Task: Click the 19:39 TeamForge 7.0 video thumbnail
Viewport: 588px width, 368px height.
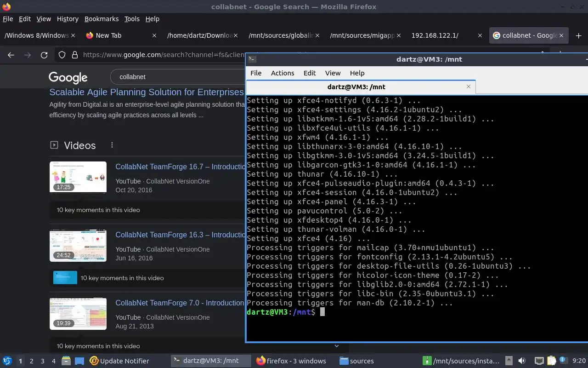Action: pyautogui.click(x=78, y=314)
